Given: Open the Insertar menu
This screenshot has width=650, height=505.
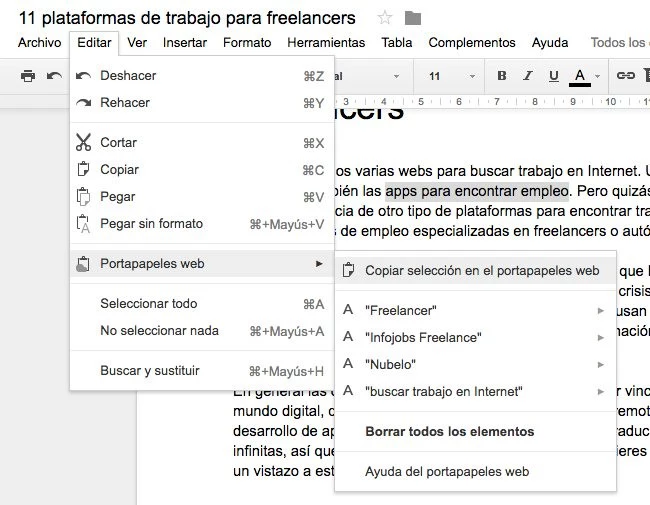Looking at the screenshot, I should coord(185,43).
